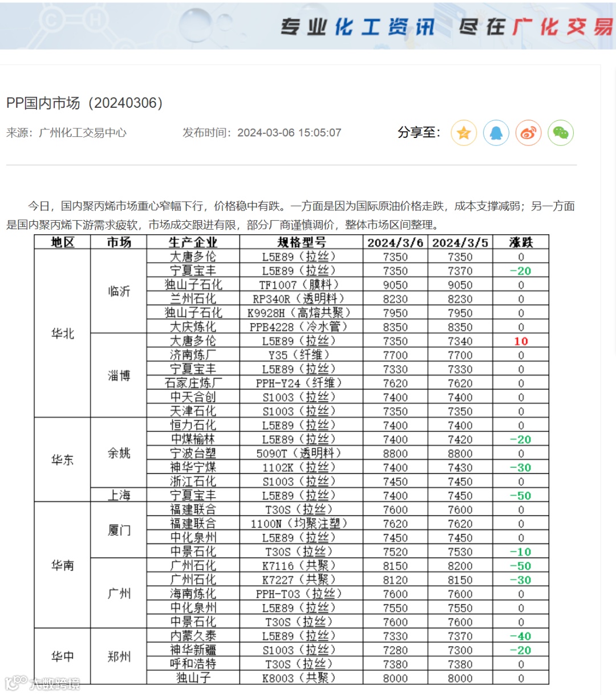616x695 pixels.
Task: Click the 1102K（拉丝）spec cell
Action: click(302, 468)
